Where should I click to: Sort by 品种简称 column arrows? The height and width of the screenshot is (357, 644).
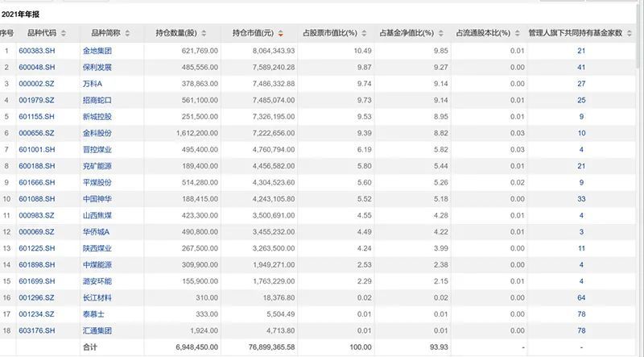(x=127, y=33)
